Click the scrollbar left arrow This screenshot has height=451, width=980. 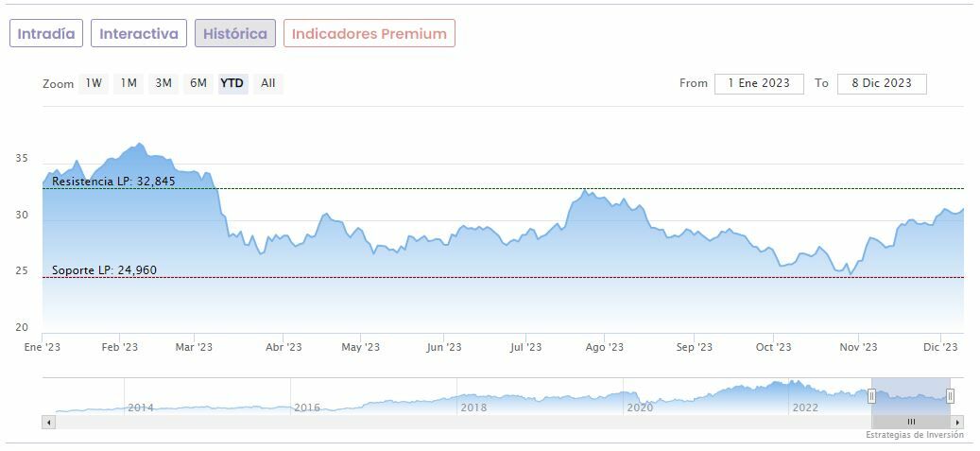48,422
